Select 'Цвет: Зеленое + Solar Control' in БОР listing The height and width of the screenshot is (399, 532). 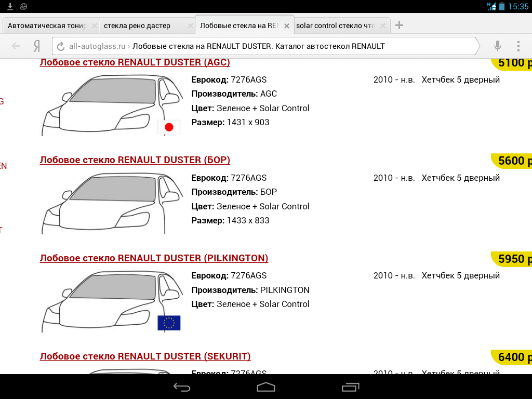click(250, 206)
